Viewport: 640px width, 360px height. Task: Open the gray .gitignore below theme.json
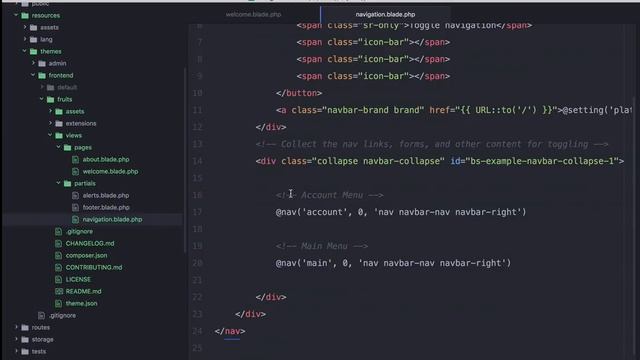click(62, 316)
